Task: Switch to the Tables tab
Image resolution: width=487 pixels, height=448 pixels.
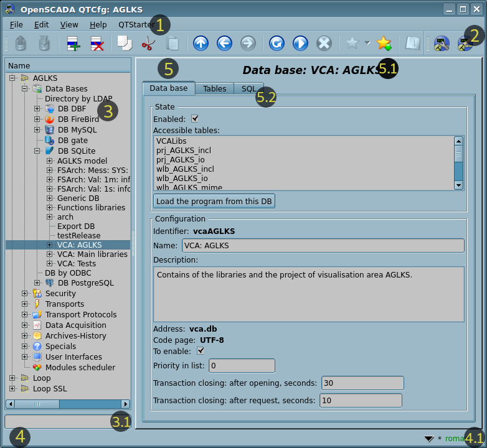Action: 214,89
